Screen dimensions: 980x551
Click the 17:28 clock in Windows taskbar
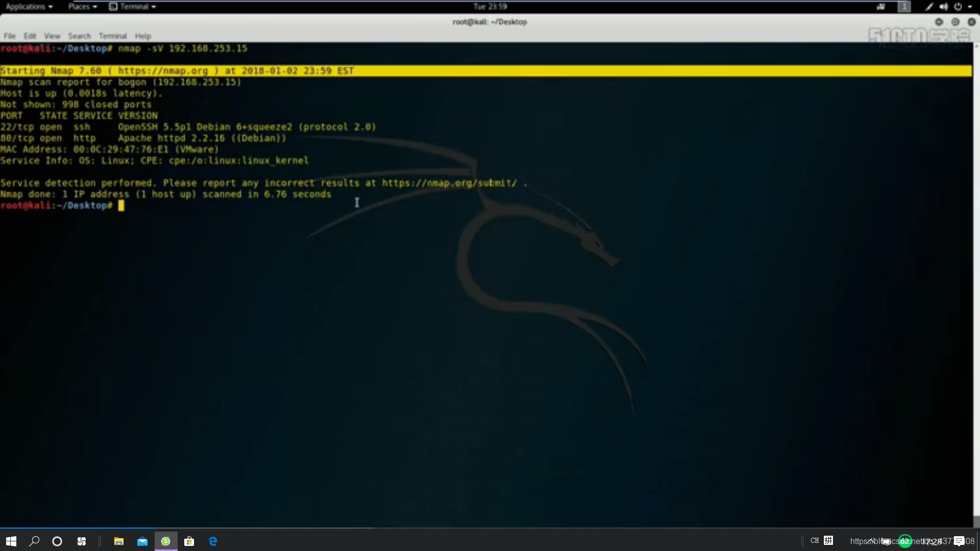coord(932,541)
